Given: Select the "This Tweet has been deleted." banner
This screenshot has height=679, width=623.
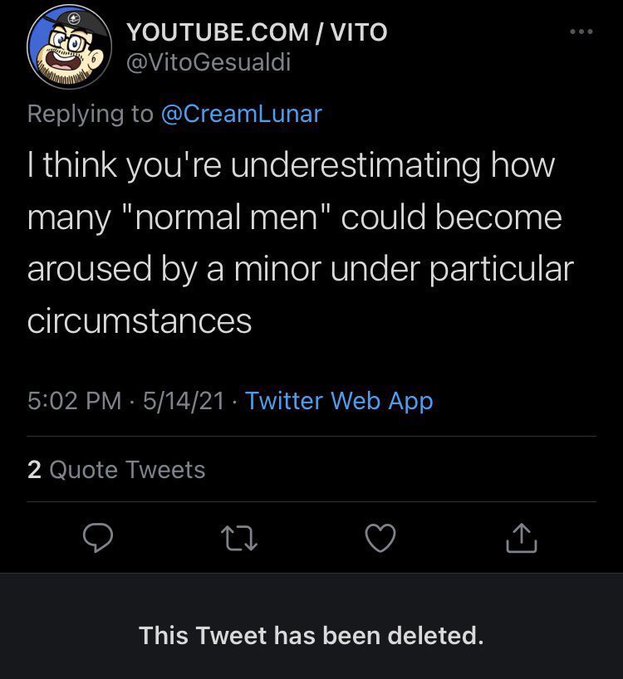Looking at the screenshot, I should click(x=311, y=634).
